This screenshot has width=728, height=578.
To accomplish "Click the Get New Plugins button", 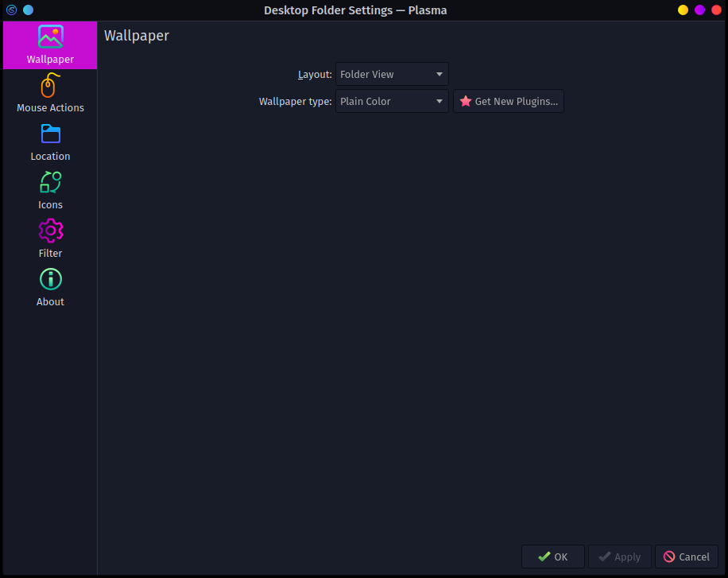I will [509, 101].
